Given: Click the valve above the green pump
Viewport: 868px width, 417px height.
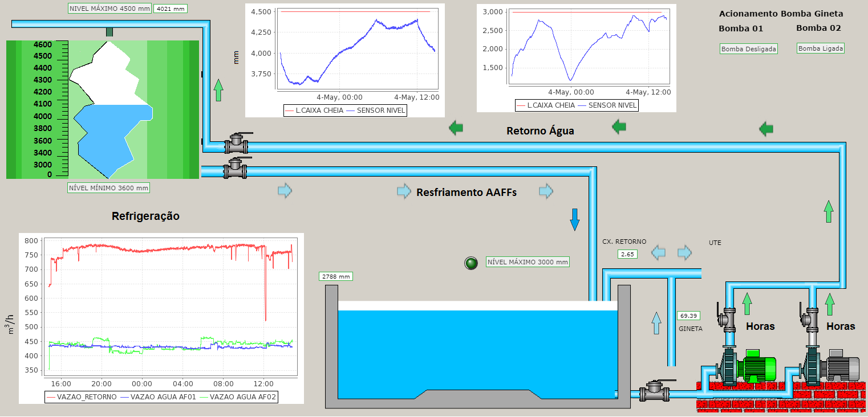Looking at the screenshot, I should coord(729,319).
